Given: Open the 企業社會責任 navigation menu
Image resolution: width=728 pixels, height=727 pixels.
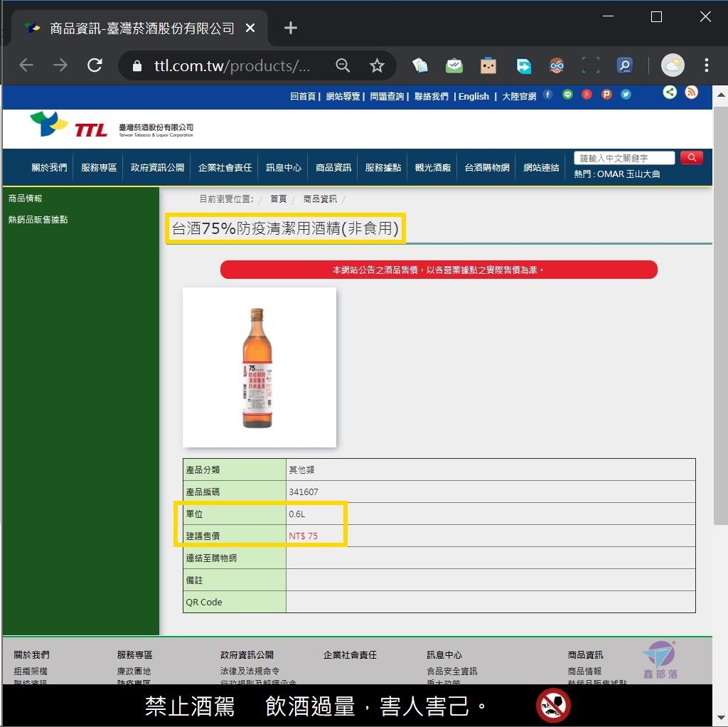Looking at the screenshot, I should [225, 168].
